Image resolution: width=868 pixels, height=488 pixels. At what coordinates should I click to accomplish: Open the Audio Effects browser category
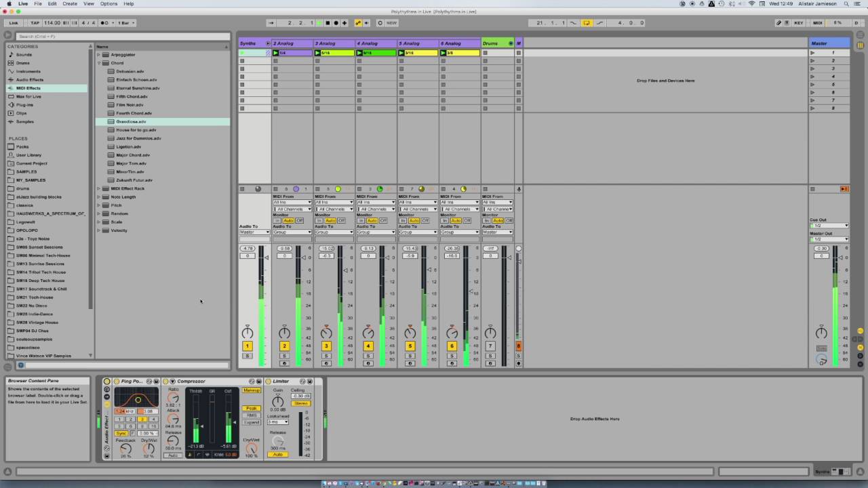click(29, 80)
